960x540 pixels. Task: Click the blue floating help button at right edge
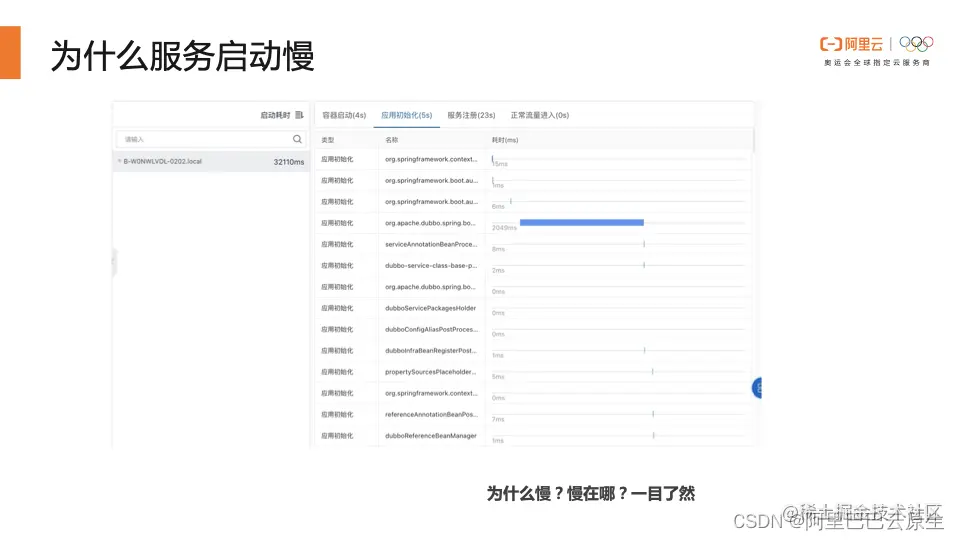pyautogui.click(x=757, y=388)
